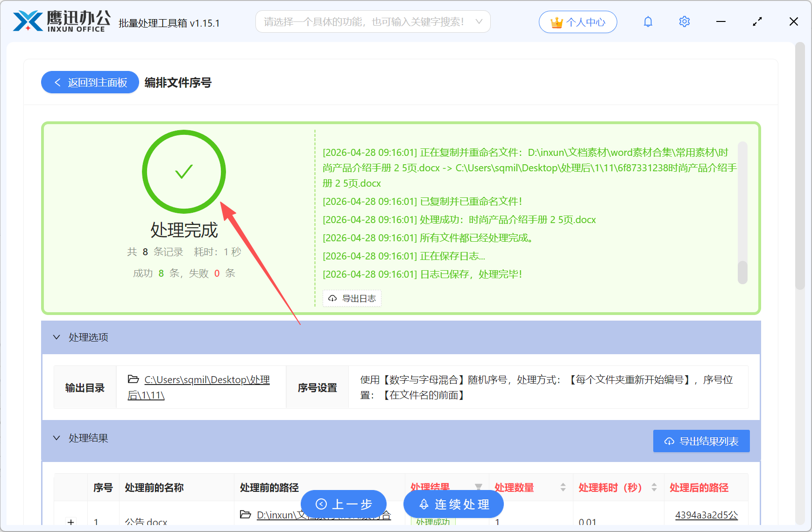The image size is (812, 532).
Task: Collapse the 处理结果 section
Action: (x=56, y=438)
